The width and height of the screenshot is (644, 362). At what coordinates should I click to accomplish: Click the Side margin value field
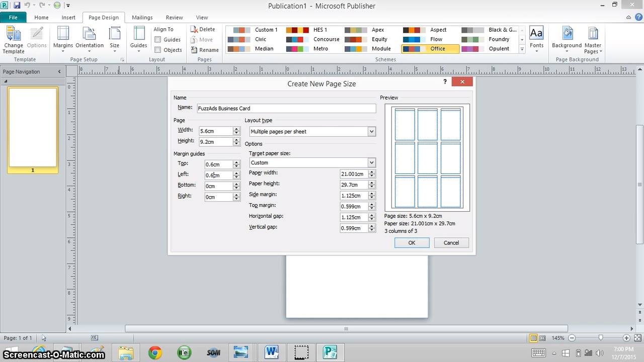click(x=354, y=196)
